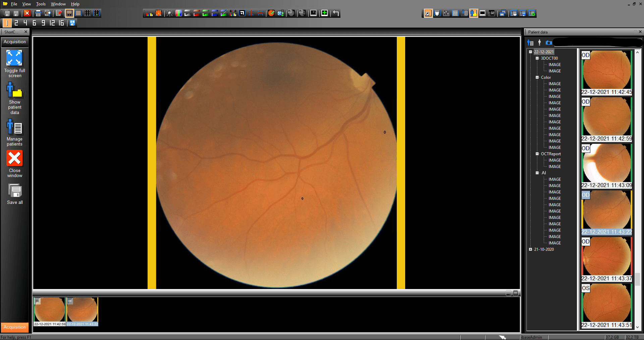
Task: Click the undo arrow icon in the toolbar
Action: click(336, 13)
